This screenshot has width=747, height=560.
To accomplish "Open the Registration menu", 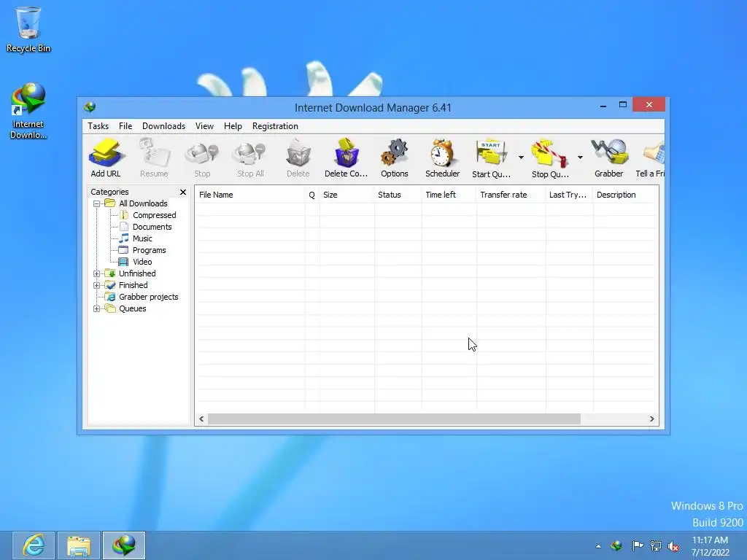I will [275, 125].
